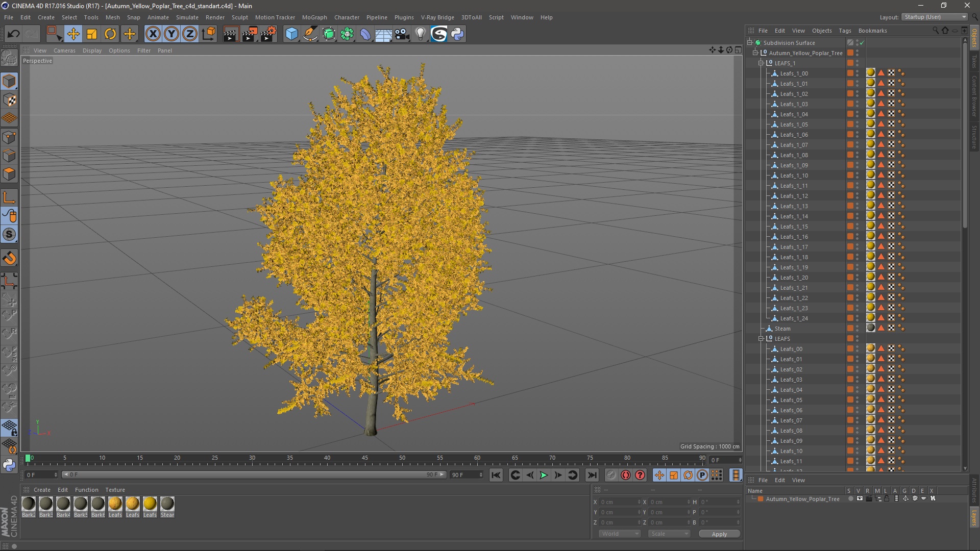Click Record Active Objects button

point(611,475)
